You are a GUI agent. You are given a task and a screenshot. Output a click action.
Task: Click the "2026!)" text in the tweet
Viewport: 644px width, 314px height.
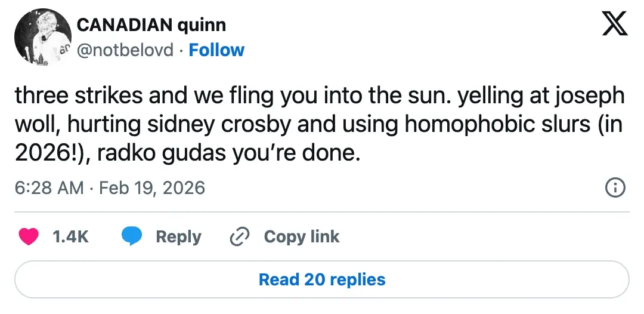point(47,153)
